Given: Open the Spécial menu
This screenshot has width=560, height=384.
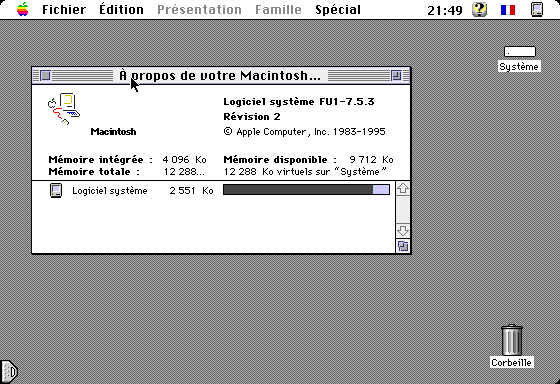Looking at the screenshot, I should click(338, 10).
